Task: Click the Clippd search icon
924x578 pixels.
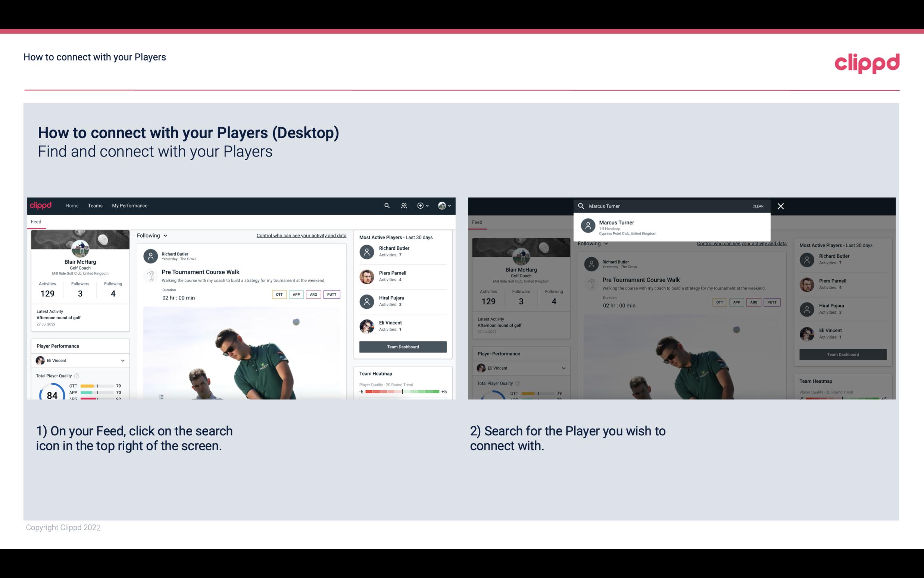Action: click(x=385, y=206)
